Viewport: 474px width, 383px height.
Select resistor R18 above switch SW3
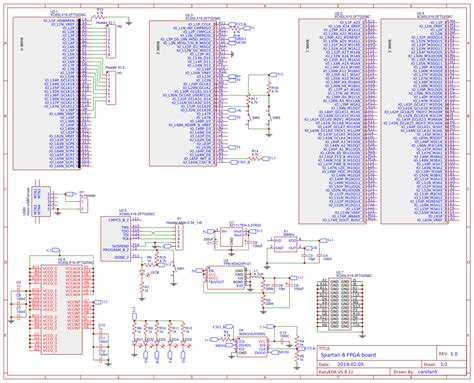coord(268,88)
